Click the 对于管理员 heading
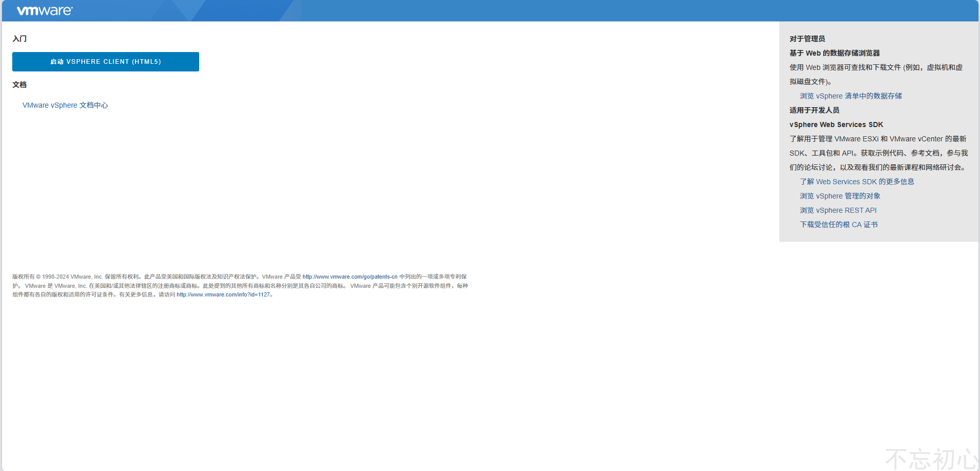 coord(807,39)
